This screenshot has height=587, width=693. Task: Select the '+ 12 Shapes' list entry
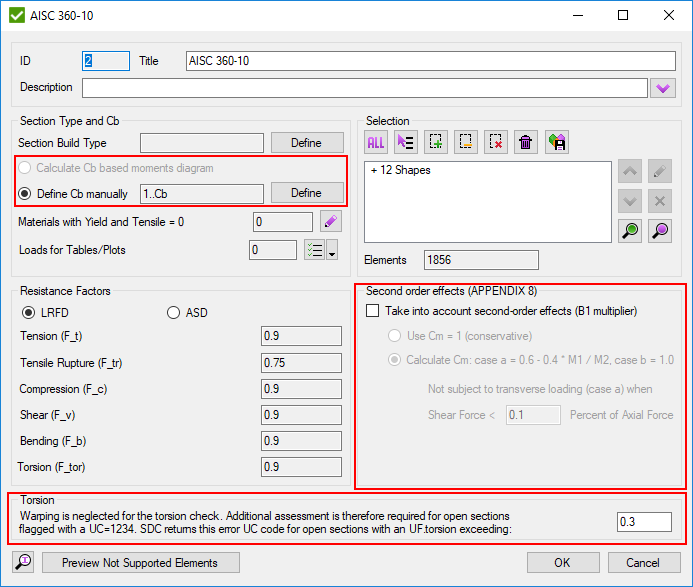pos(400,170)
